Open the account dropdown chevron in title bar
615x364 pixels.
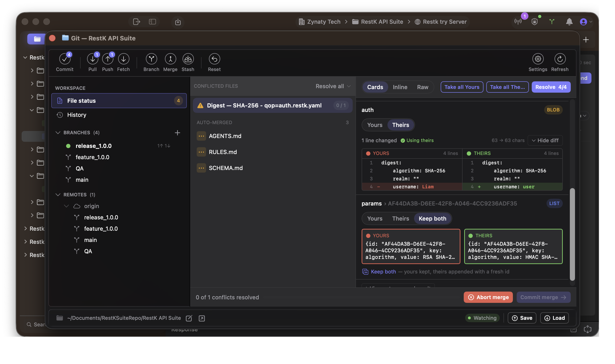591,22
